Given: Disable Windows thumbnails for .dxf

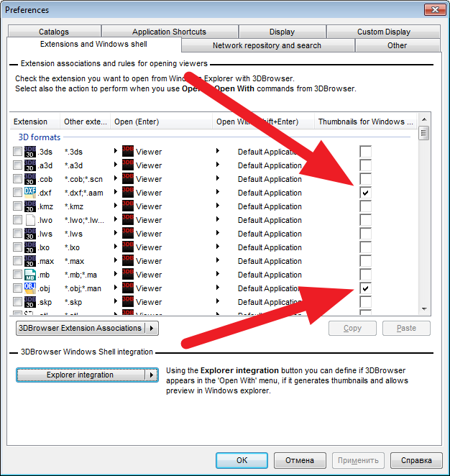Looking at the screenshot, I should click(365, 193).
